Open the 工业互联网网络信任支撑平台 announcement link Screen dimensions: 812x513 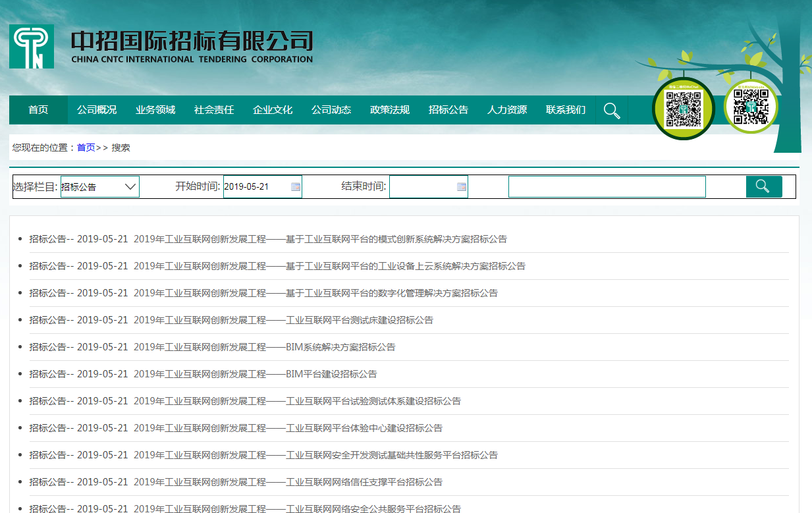pos(288,482)
